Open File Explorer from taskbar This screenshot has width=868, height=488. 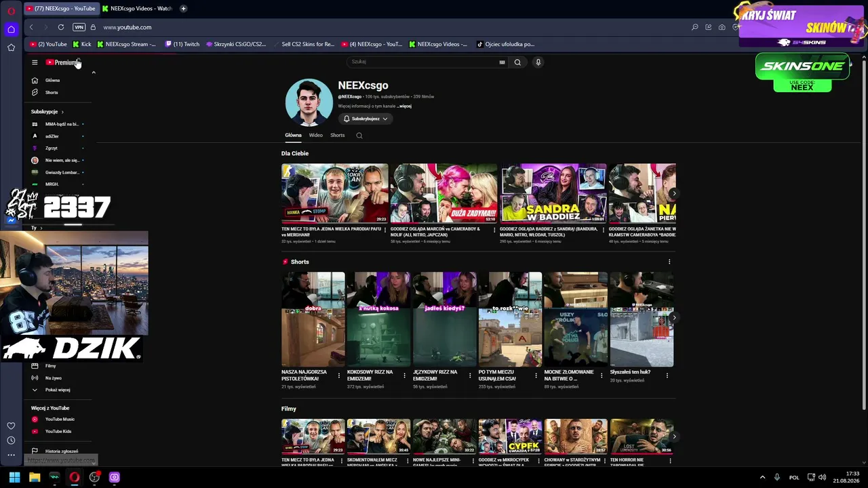35,477
